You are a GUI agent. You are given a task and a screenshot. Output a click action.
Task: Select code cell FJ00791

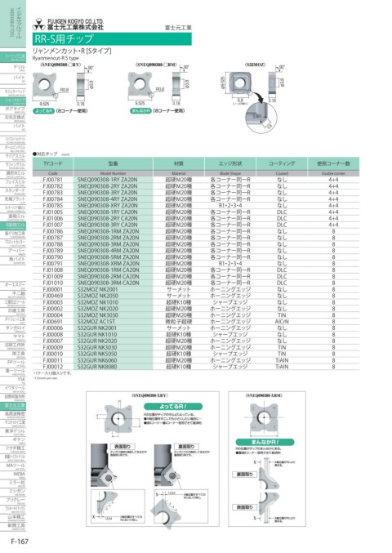(x=53, y=264)
